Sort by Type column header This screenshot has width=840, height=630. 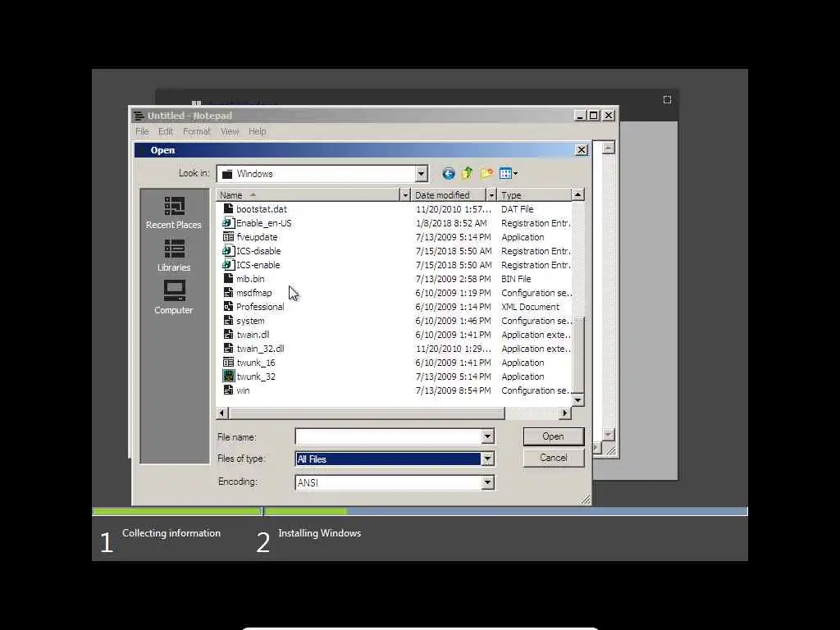click(534, 195)
